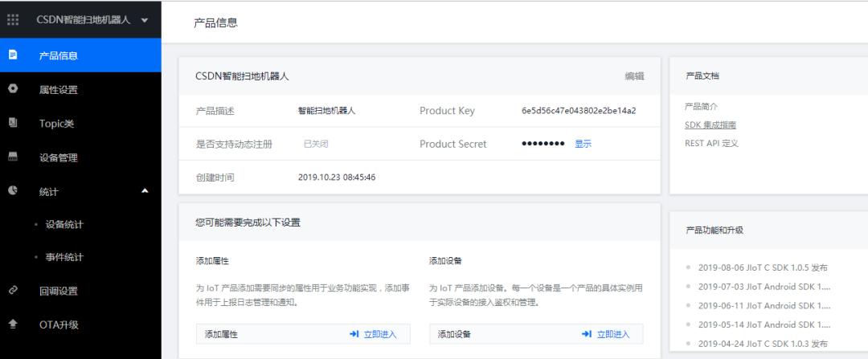Viewport: 868px width, 359px height.
Task: Click the 创建时间 value 2019.10.23 08:45:46
Action: [337, 177]
